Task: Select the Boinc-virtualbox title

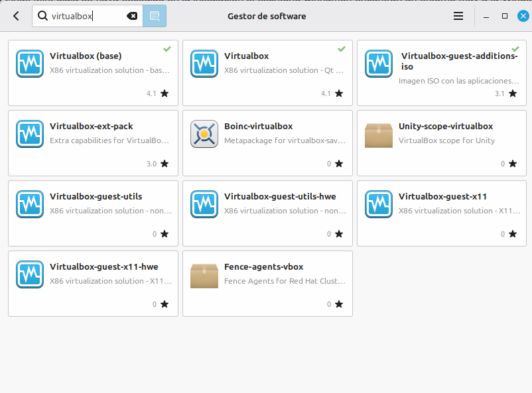Action: click(x=258, y=126)
